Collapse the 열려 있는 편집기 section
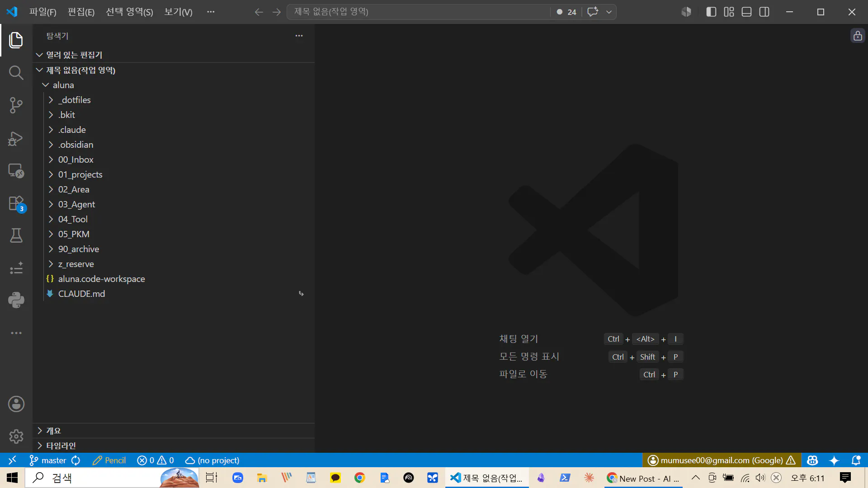The width and height of the screenshot is (868, 488). [174, 55]
